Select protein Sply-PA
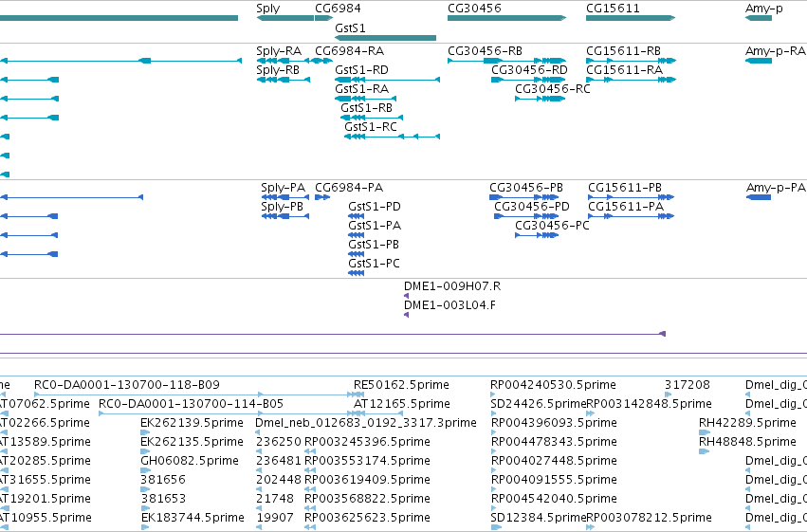This screenshot has height=532, width=807. tap(284, 188)
